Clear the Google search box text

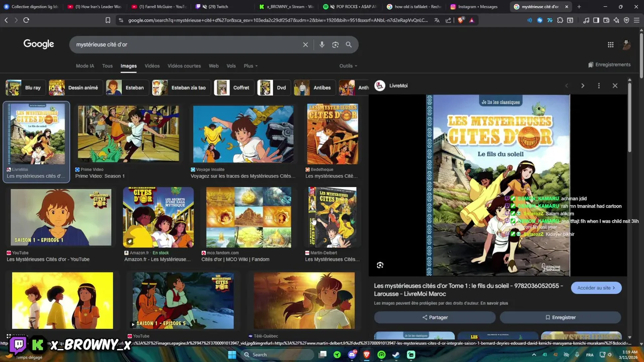pyautogui.click(x=305, y=45)
